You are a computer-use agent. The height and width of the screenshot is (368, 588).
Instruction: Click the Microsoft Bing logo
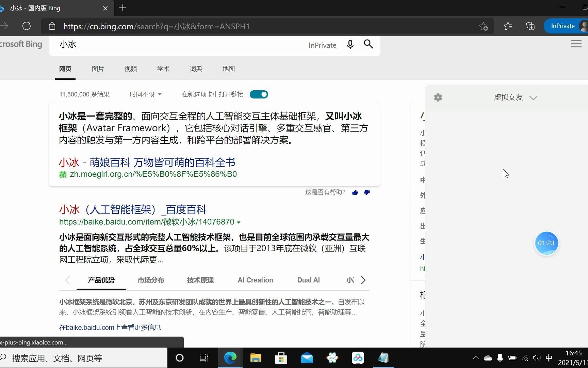[21, 44]
